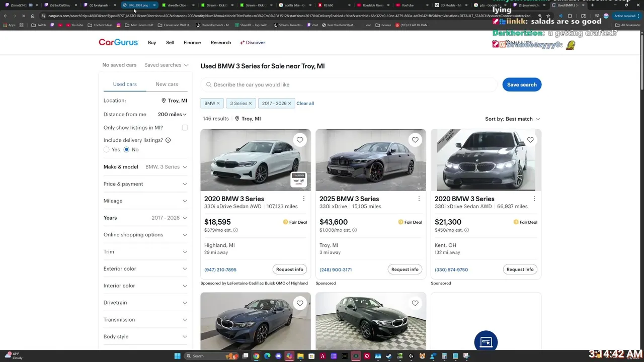Click the Save search button
The height and width of the screenshot is (362, 644).
point(522,84)
